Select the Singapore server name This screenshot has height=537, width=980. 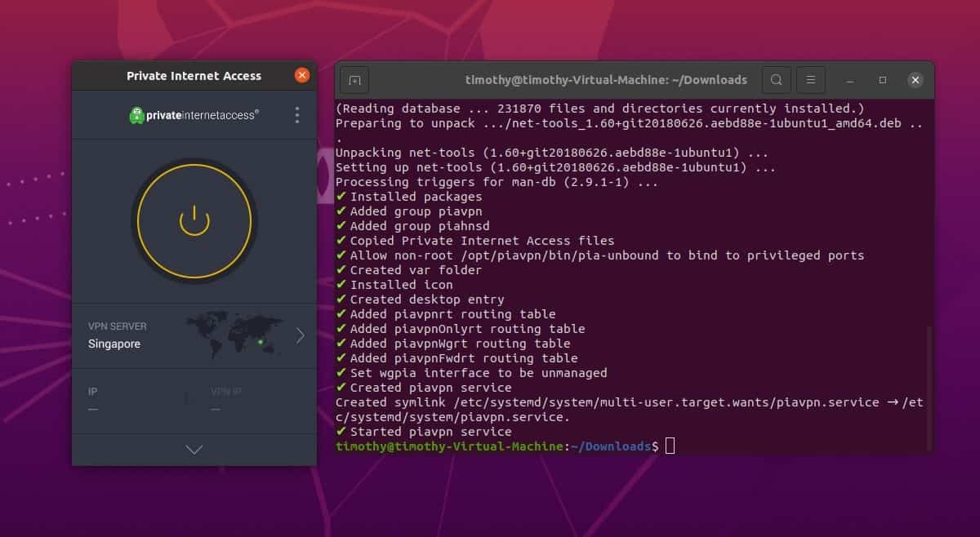[x=114, y=344]
